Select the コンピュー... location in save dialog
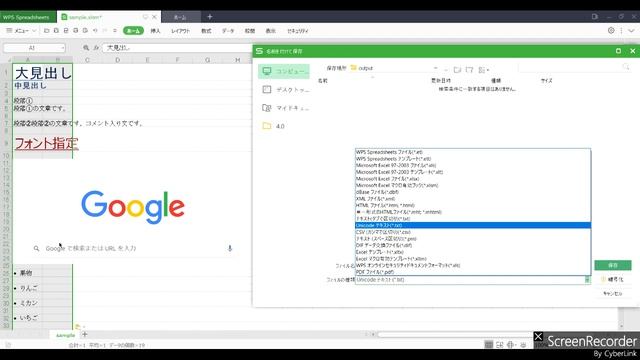The height and width of the screenshot is (360, 640). pos(284,71)
